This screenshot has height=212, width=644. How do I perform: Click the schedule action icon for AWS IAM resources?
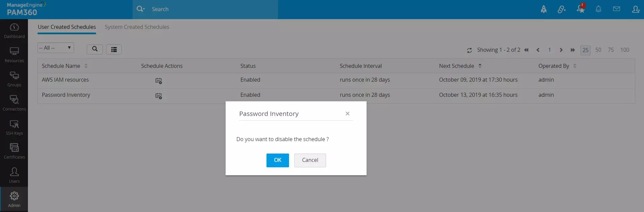click(158, 81)
